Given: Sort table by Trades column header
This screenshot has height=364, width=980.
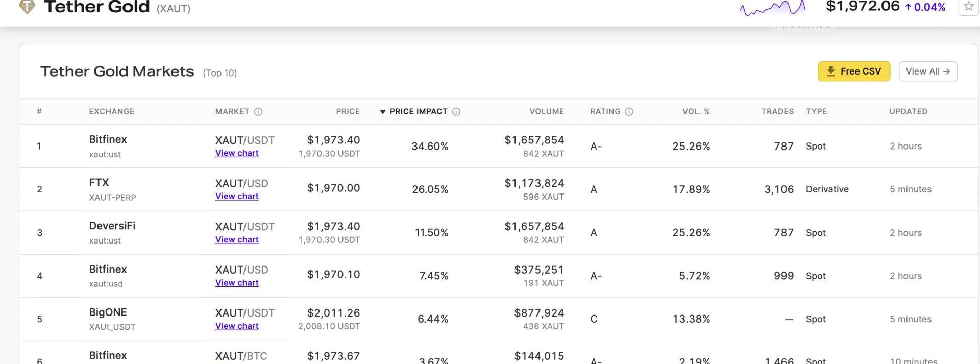Looking at the screenshot, I should click(777, 112).
